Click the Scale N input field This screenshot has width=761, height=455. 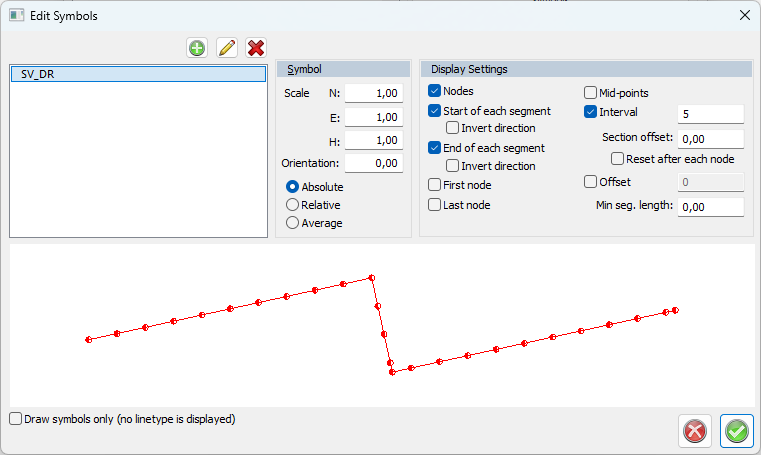click(x=374, y=94)
